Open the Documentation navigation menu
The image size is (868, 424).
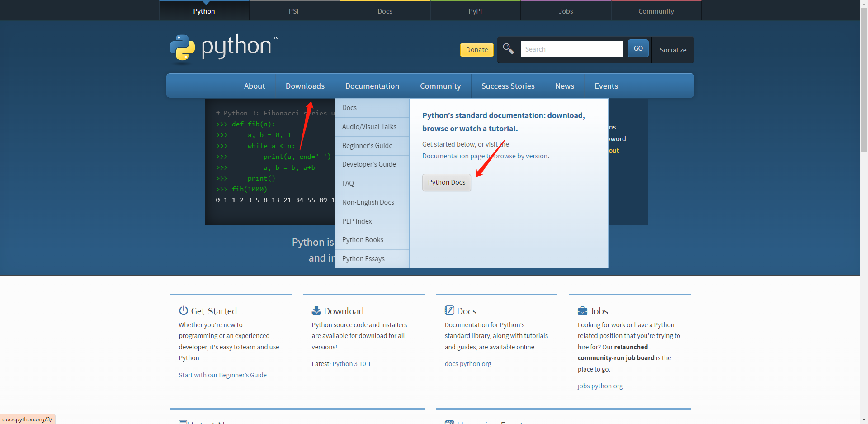(x=372, y=86)
